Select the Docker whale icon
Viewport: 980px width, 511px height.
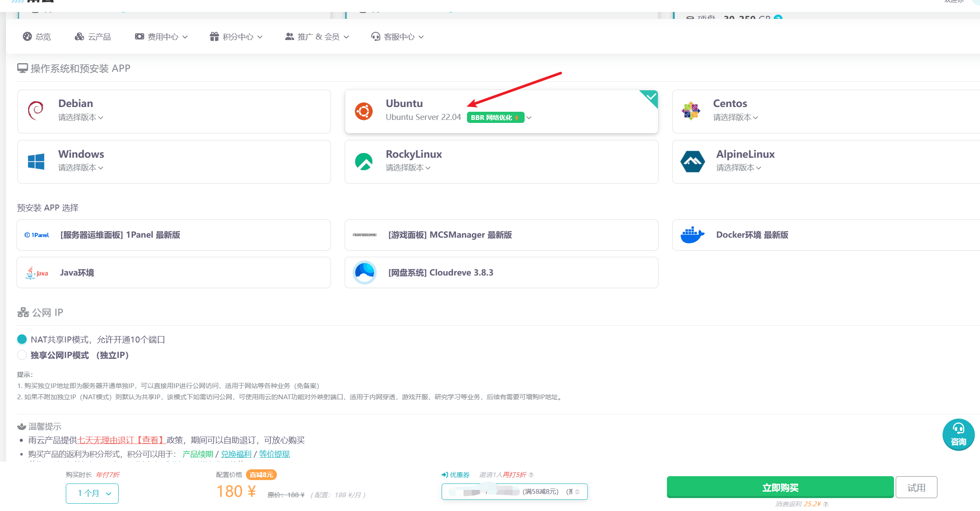pyautogui.click(x=692, y=235)
